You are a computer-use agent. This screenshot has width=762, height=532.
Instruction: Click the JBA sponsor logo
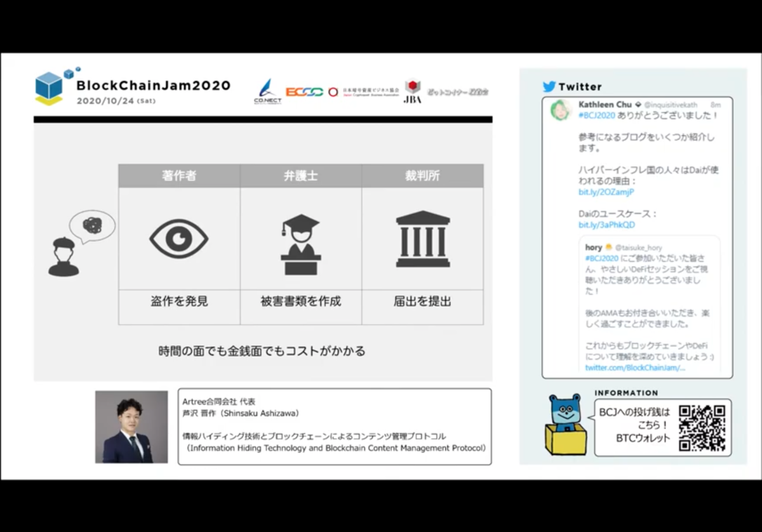(x=413, y=92)
